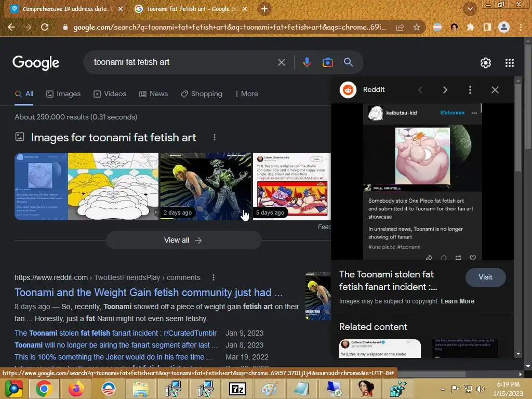Screen dimensions: 532x399
Task: Expand the More search filters menu
Action: click(x=247, y=94)
